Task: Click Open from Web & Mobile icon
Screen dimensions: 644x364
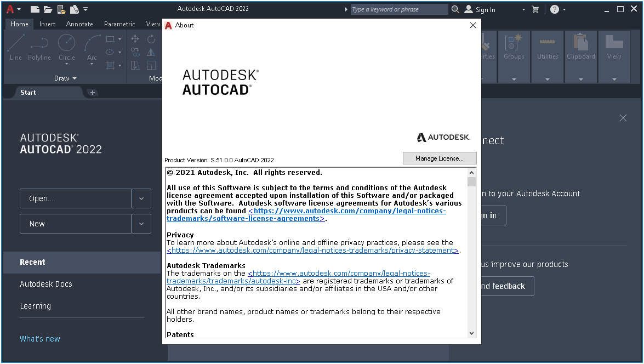Action: (x=61, y=9)
